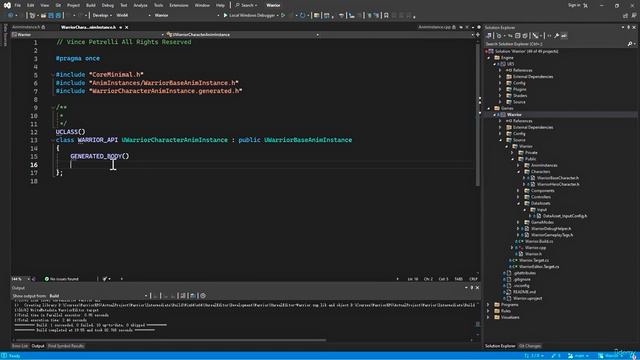640x360 pixels.
Task: Click the Save file toolbar icon
Action: click(x=51, y=16)
